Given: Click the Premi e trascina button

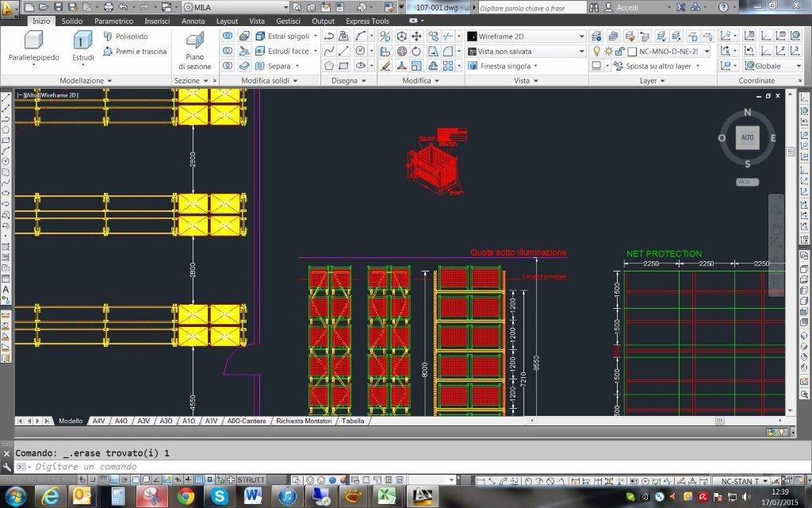Looking at the screenshot, I should pyautogui.click(x=135, y=52).
